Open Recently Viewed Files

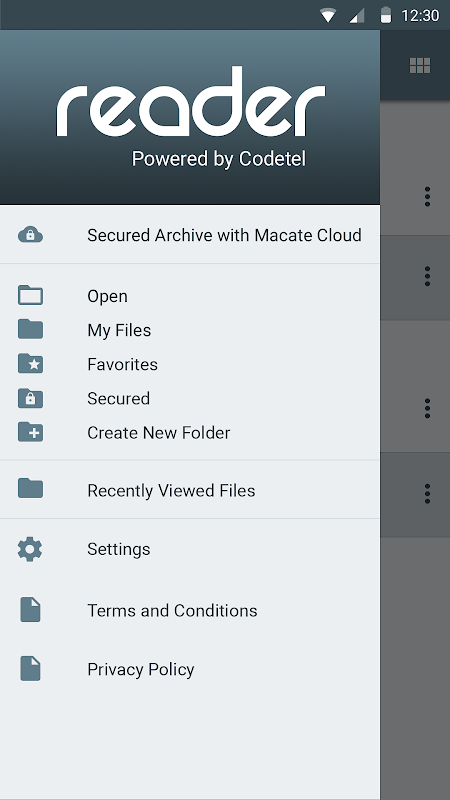[x=190, y=490]
